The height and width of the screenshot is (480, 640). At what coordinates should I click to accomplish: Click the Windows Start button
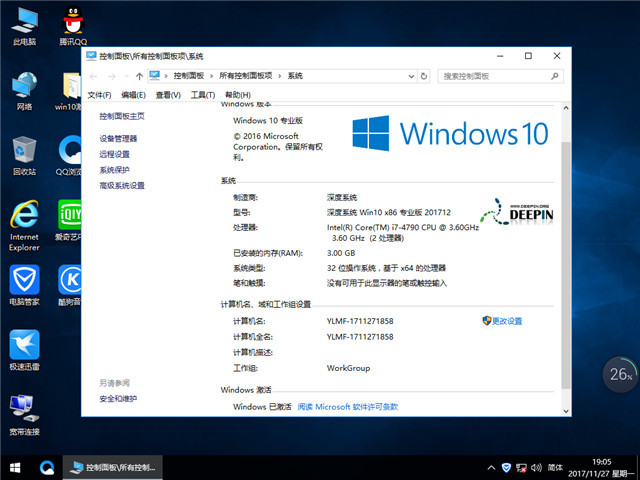click(x=15, y=467)
